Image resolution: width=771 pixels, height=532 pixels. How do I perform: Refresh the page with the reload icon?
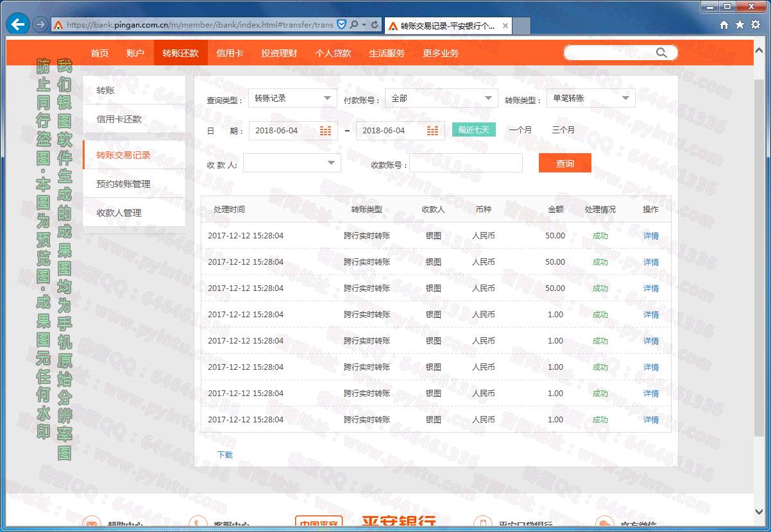[374, 25]
